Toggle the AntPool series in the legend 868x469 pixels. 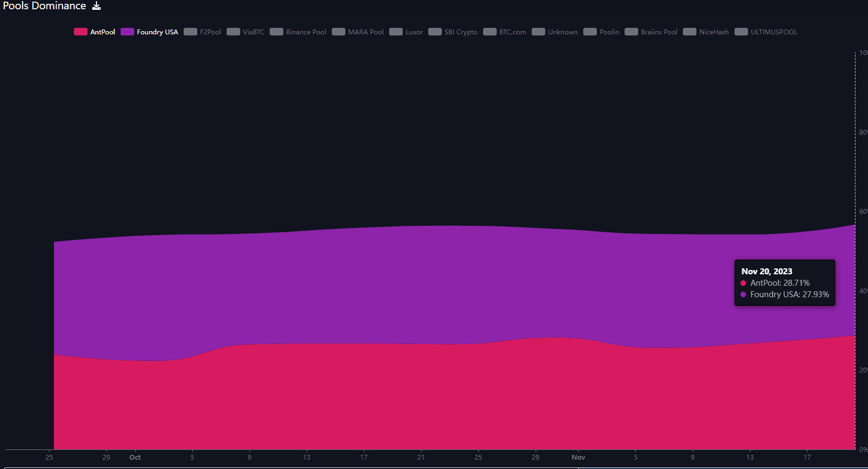pos(95,32)
